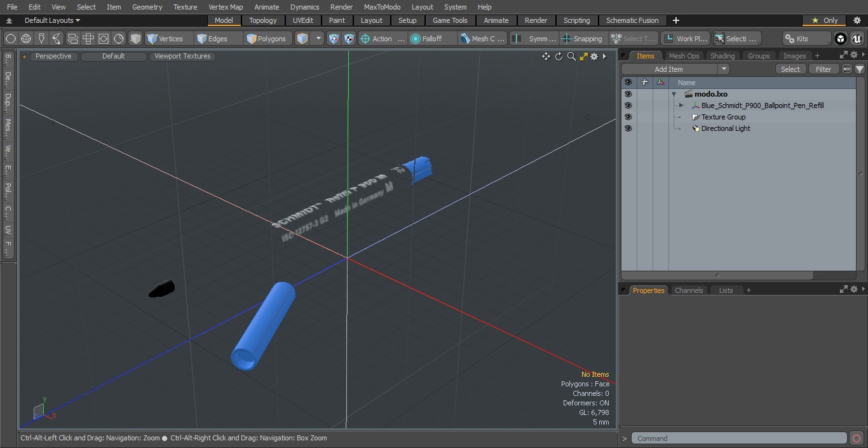Click the viewport move/pan icon
The height and width of the screenshot is (448, 868).
coord(546,57)
